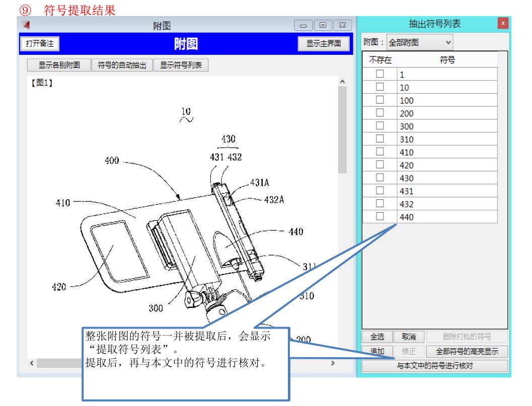The image size is (532, 406).
Task: Enable the checkbox for symbol 310
Action: [x=380, y=139]
